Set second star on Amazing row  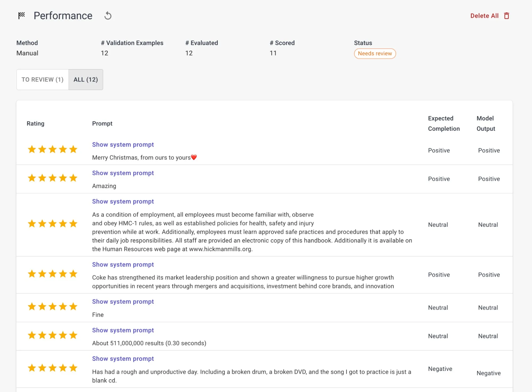[42, 178]
